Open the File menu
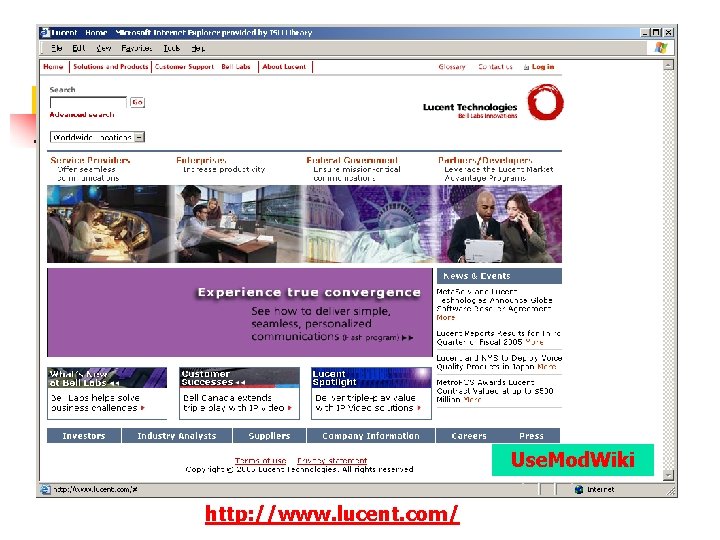 [x=56, y=48]
